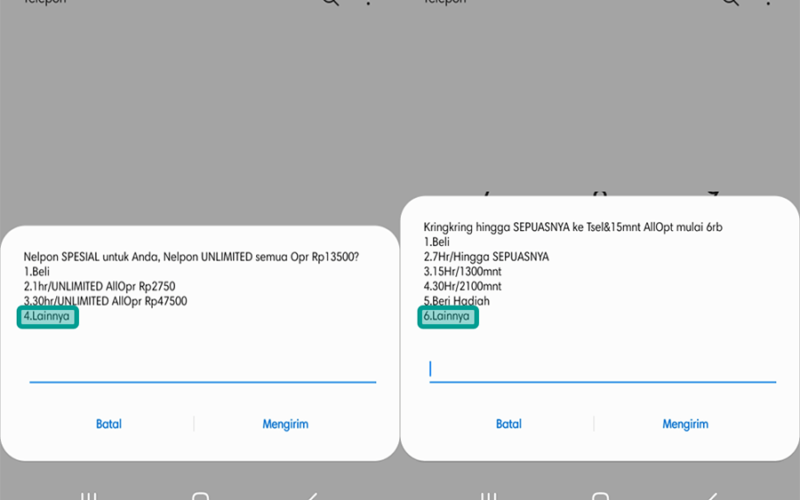Open more options menu on right phone screen
The width and height of the screenshot is (800, 500).
coord(768,3)
